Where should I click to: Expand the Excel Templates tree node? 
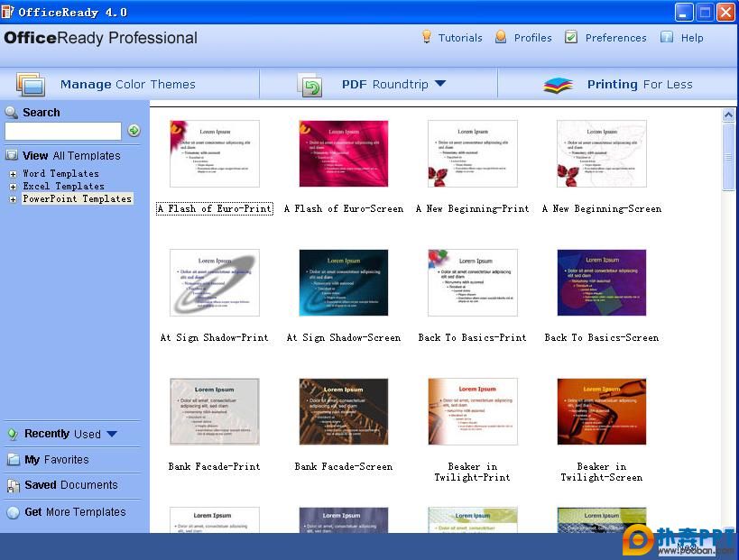pyautogui.click(x=13, y=187)
